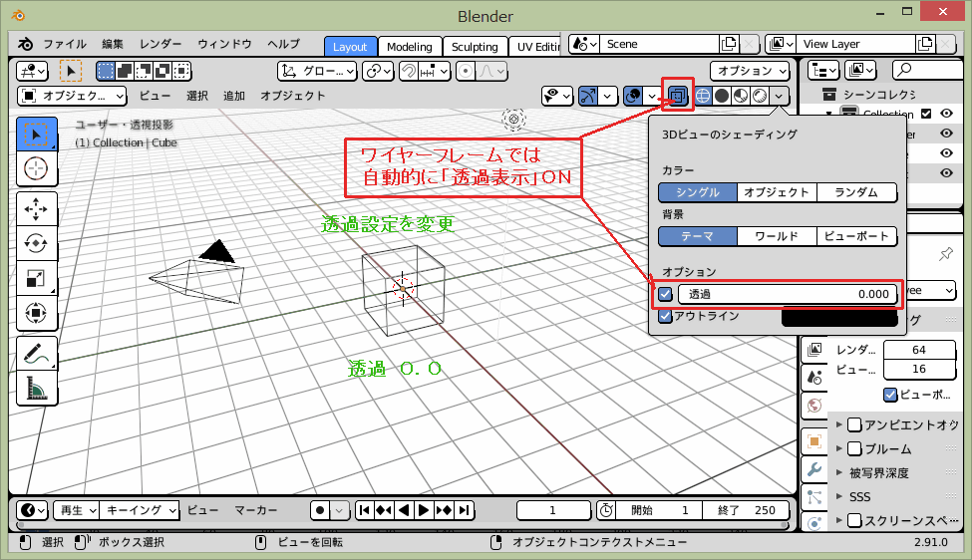Open the Object properties tab with orange square icon
Image resolution: width=972 pixels, height=560 pixels.
[814, 441]
